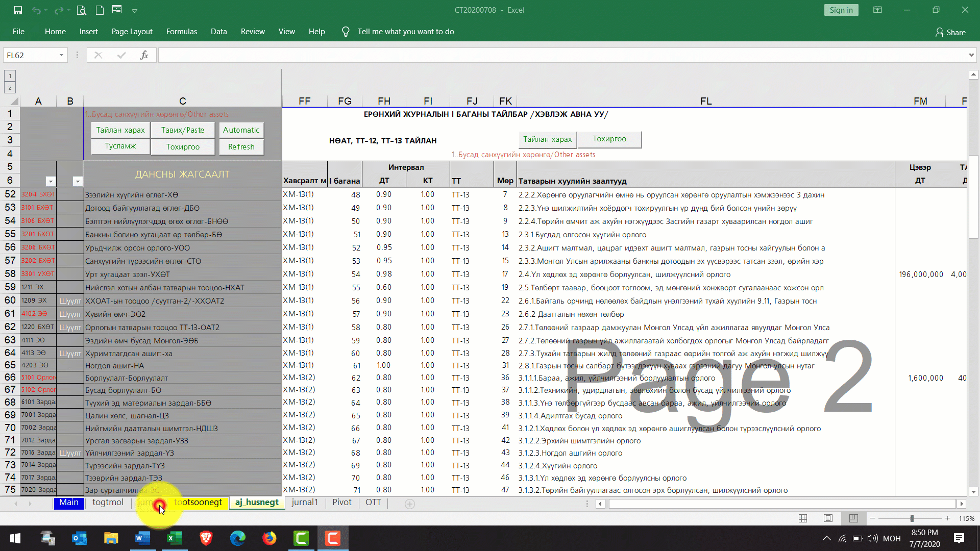Open Ribbon Display Options icon

click(x=877, y=10)
